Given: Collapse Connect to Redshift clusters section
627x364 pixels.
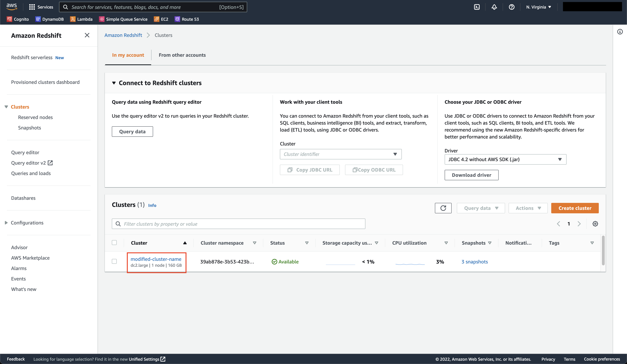Looking at the screenshot, I should [114, 83].
